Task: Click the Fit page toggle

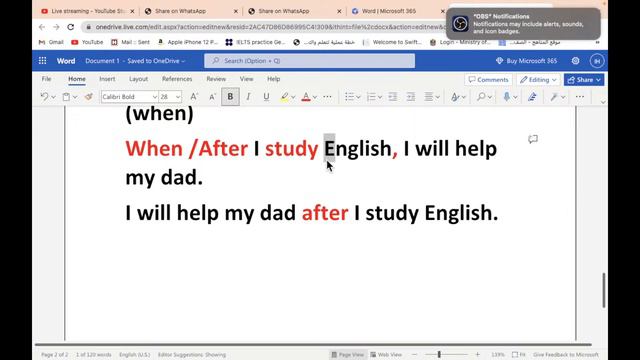Action: (519, 355)
